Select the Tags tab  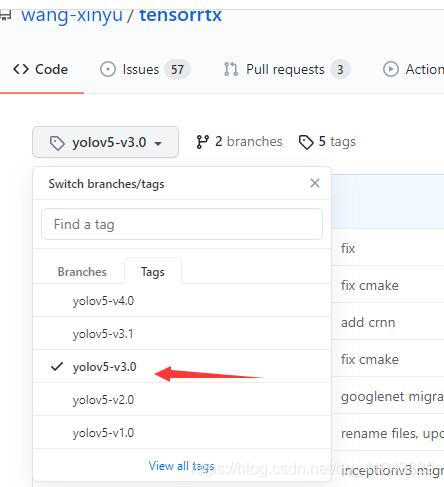[x=153, y=272]
